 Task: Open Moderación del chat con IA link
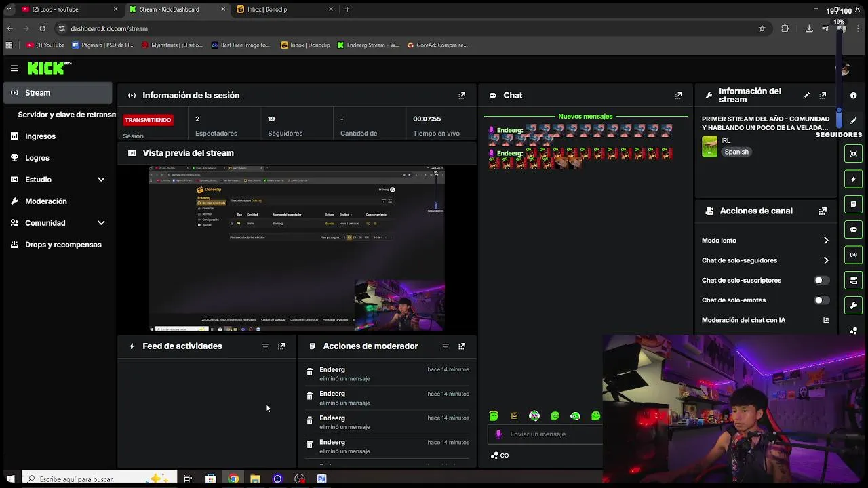point(765,320)
